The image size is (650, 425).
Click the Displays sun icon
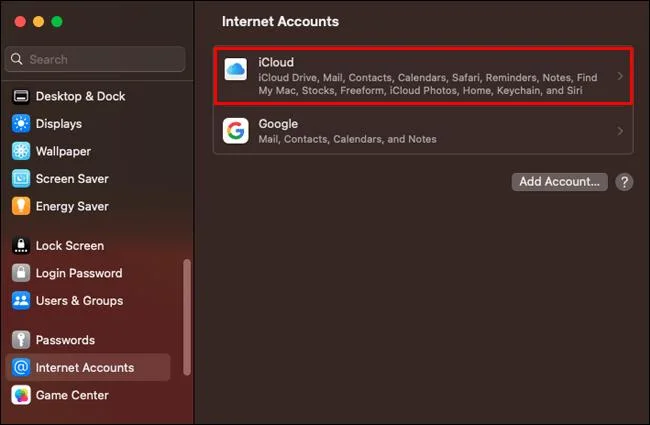(x=21, y=124)
